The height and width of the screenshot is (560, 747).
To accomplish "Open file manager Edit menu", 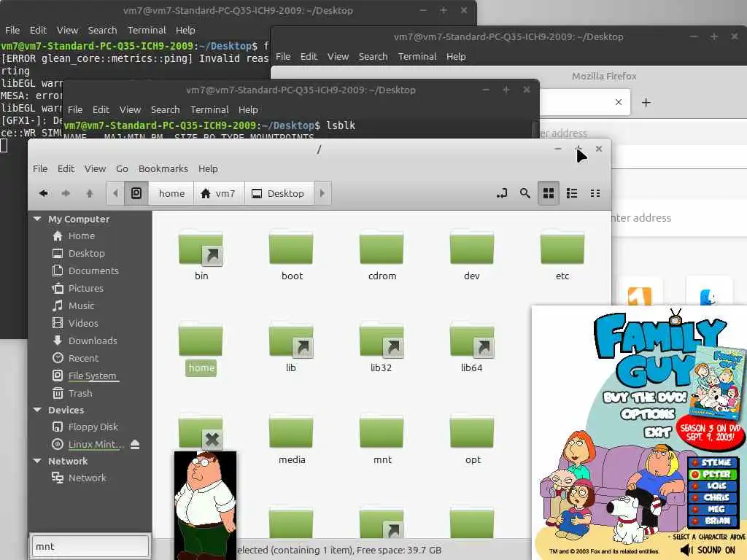I will 66,168.
